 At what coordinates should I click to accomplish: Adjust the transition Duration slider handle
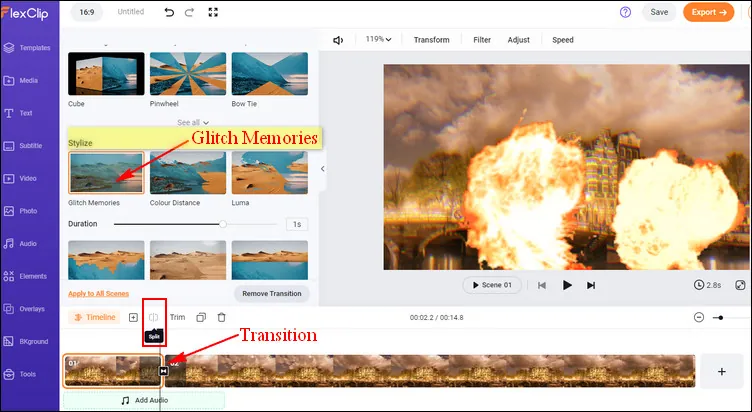(x=223, y=224)
